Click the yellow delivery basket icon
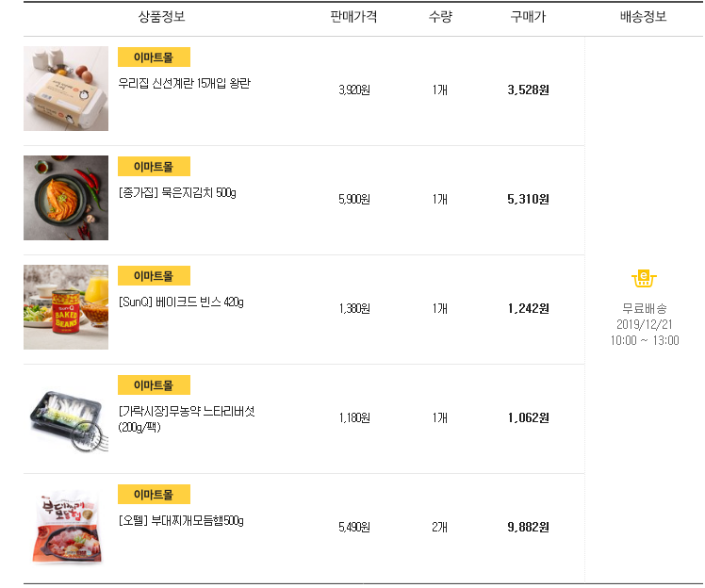Image resolution: width=705 pixels, height=588 pixels. [x=644, y=278]
